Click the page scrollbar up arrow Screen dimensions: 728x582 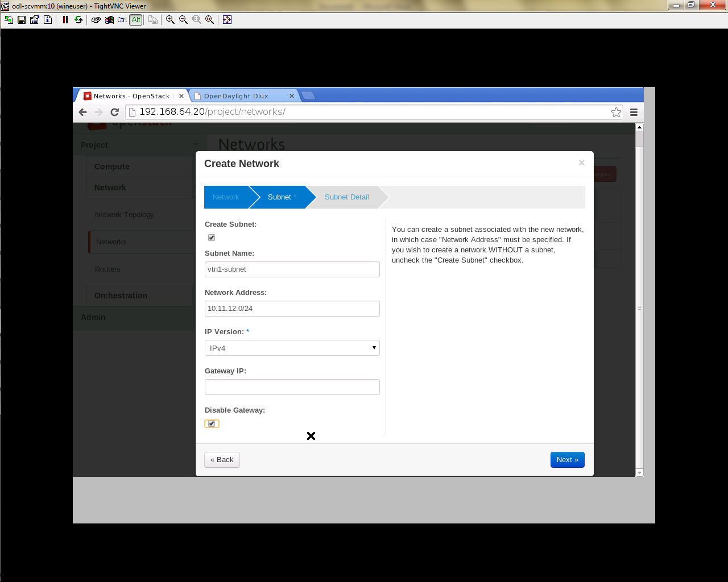639,127
